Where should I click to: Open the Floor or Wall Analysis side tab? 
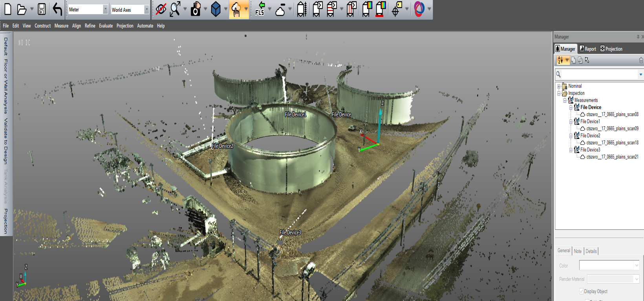tap(5, 86)
